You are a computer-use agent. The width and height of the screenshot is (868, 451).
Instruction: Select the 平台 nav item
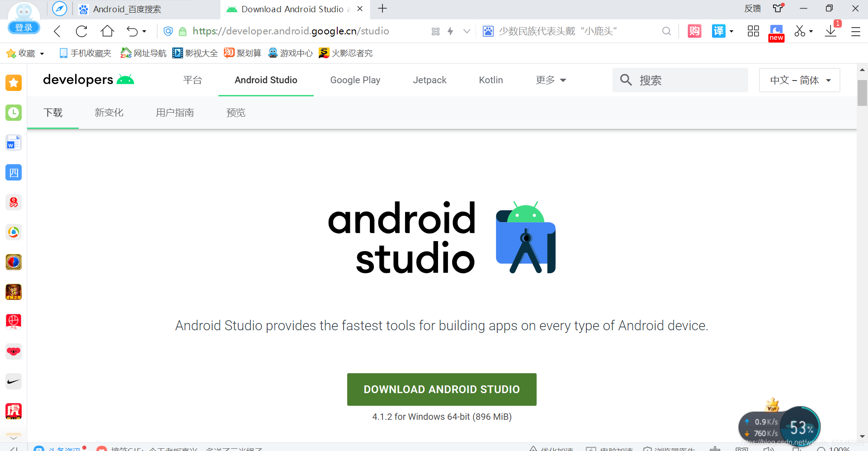(193, 80)
